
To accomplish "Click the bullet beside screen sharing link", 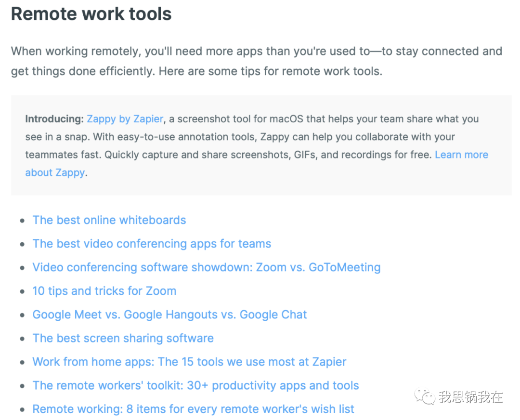I will (22, 339).
